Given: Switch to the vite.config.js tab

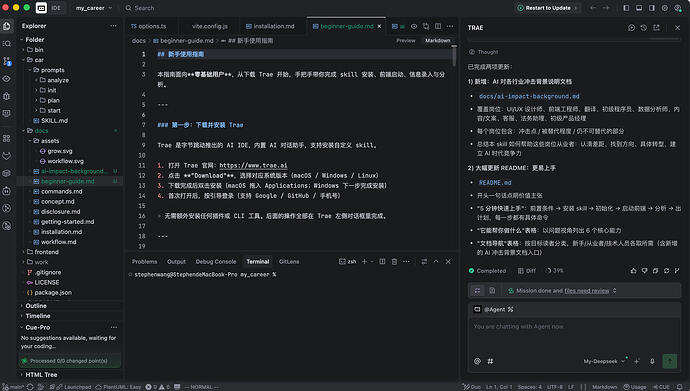Looking at the screenshot, I should (209, 26).
